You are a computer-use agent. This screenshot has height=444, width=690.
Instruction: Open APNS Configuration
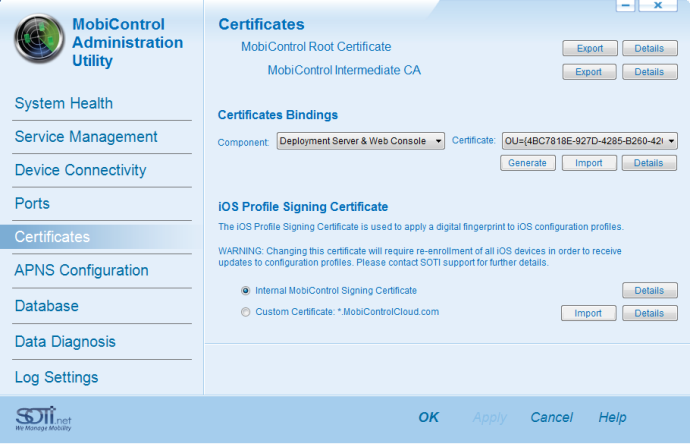click(81, 270)
